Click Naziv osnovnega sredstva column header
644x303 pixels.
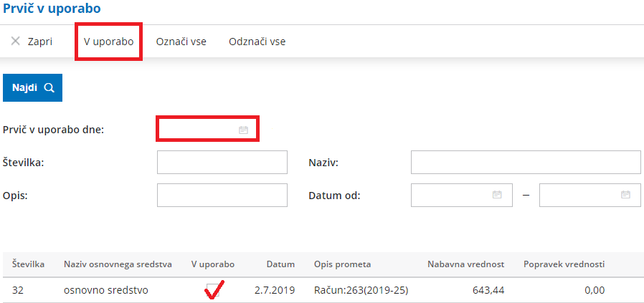118,264
